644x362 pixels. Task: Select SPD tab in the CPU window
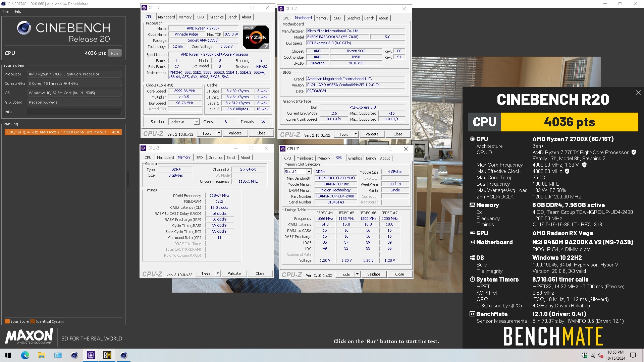click(x=201, y=17)
